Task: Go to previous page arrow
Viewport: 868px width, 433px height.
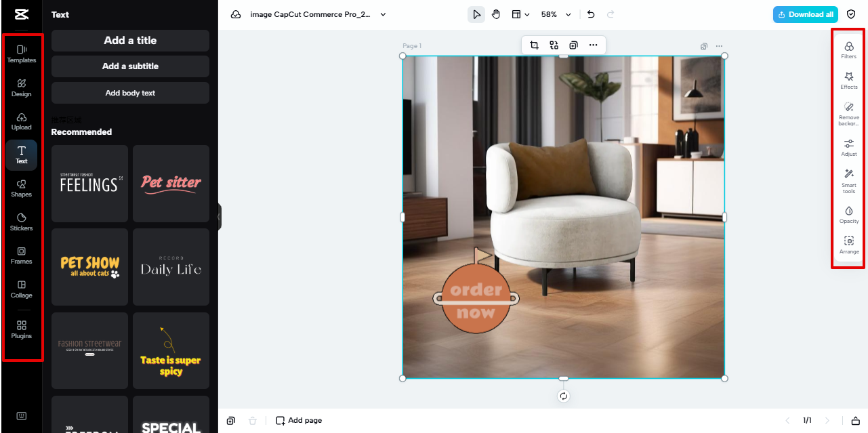Action: pyautogui.click(x=787, y=421)
